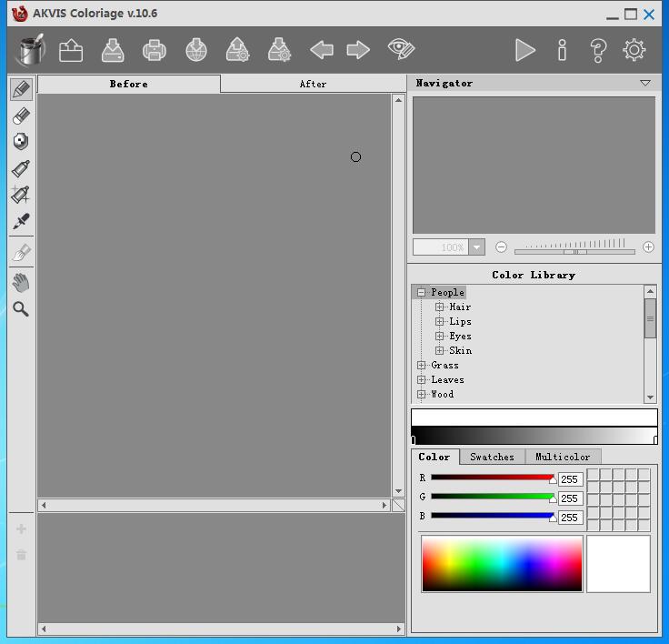Click the zoom in plus button
Screen dimensions: 669x644
click(x=648, y=247)
